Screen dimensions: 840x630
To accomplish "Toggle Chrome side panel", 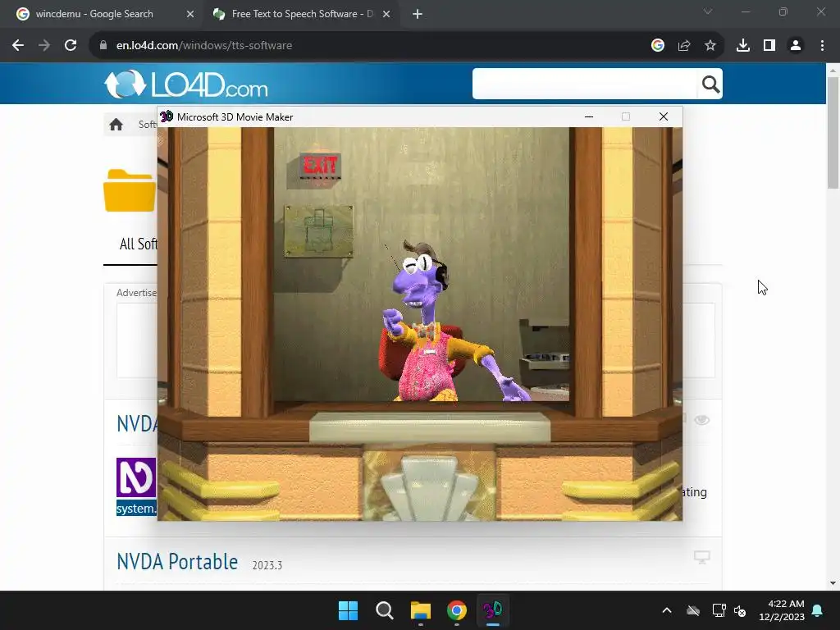I will point(769,46).
